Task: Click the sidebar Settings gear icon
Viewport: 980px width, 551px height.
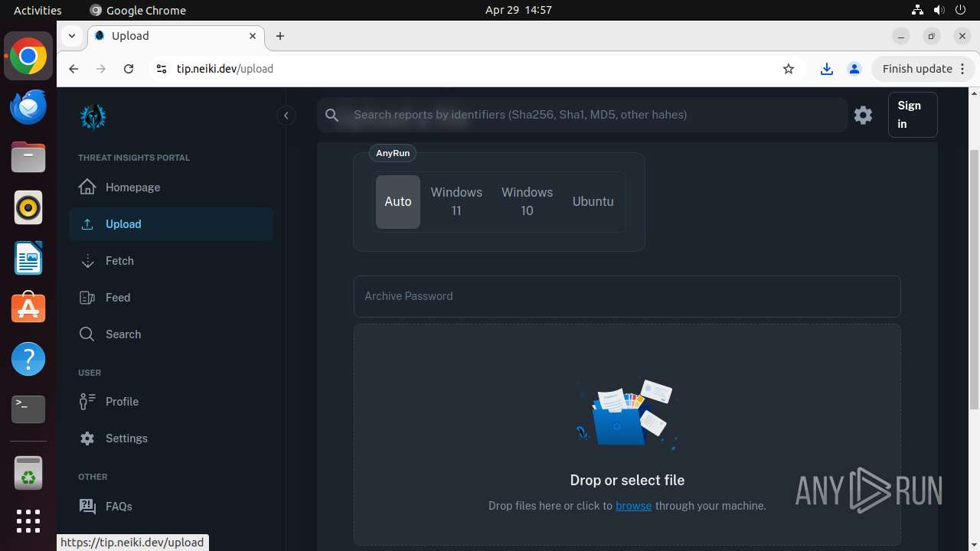Action: point(87,439)
